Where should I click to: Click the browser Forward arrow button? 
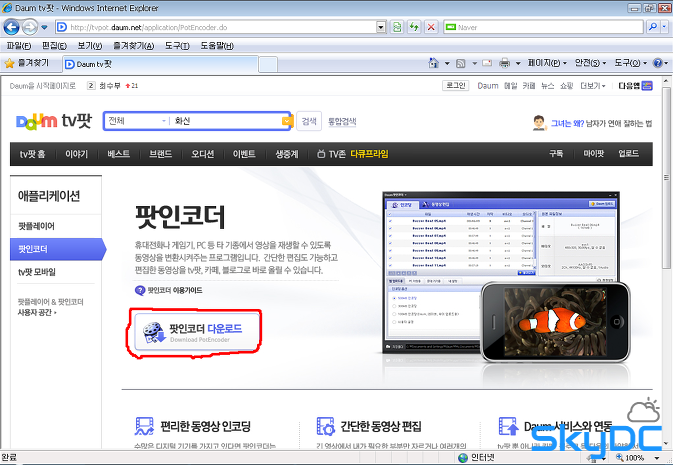30,27
